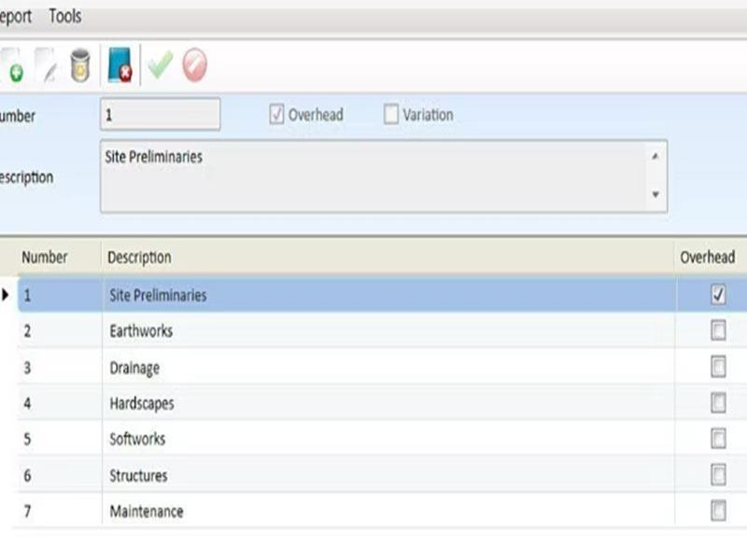Check Overhead for Earthworks row
Screen dimensions: 747x560
(x=718, y=330)
